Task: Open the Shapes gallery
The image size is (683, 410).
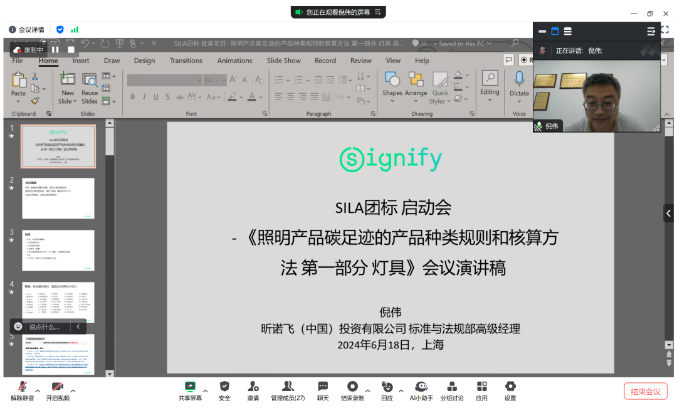Action: (392, 87)
